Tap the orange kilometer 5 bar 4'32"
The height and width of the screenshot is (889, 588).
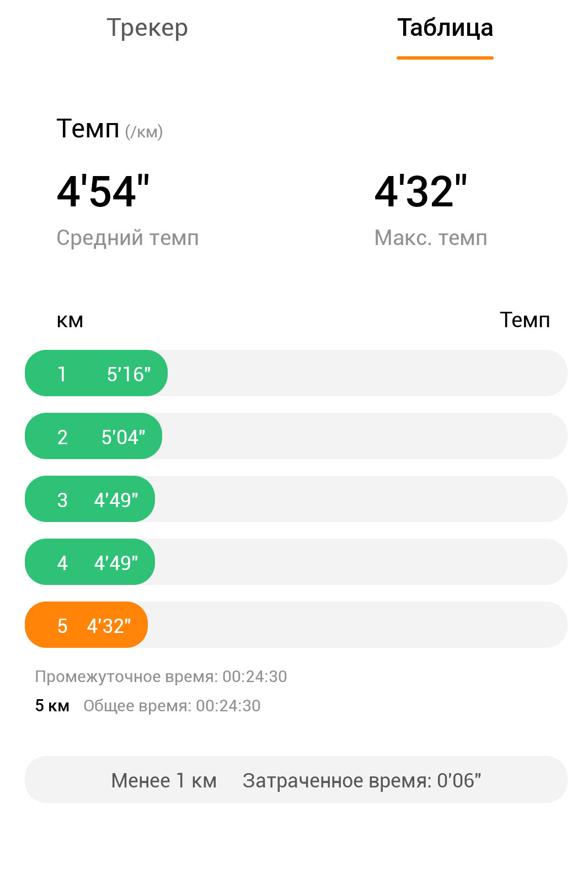86,625
